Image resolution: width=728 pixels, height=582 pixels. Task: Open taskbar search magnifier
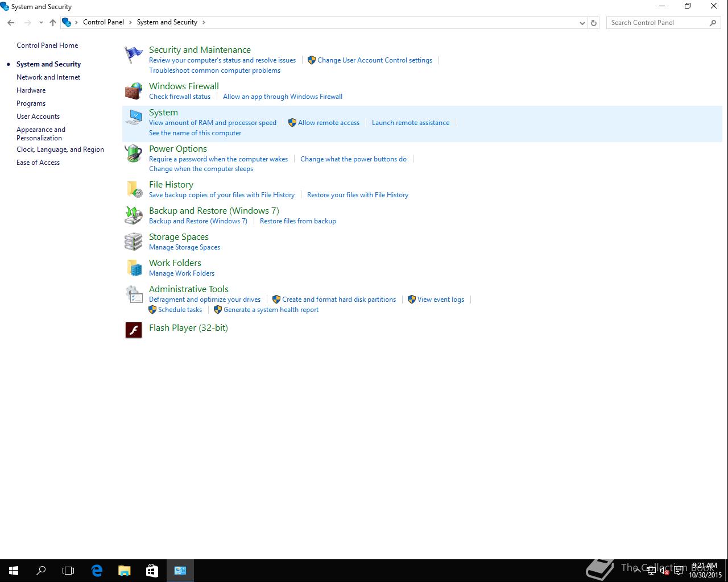41,571
